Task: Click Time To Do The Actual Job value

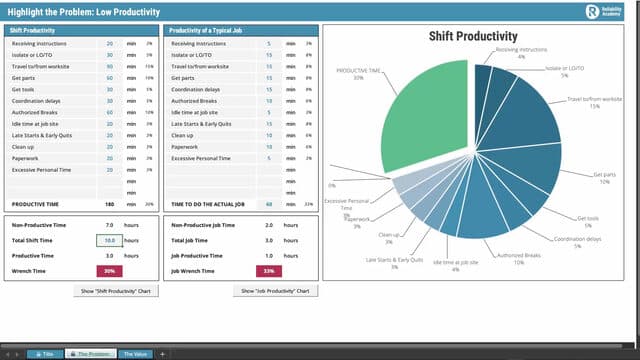Action: pos(269,204)
